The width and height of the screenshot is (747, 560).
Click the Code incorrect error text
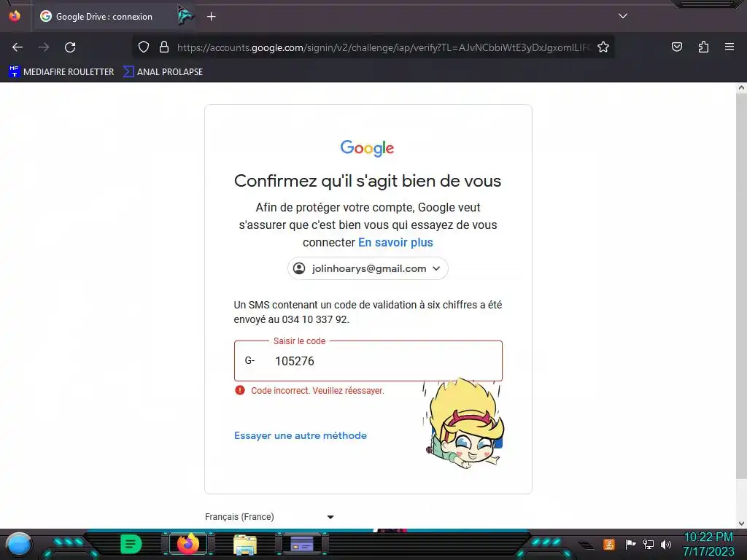[x=317, y=391]
